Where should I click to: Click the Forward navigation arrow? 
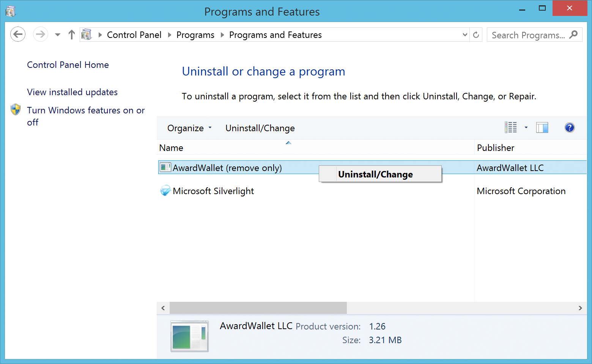click(x=40, y=35)
